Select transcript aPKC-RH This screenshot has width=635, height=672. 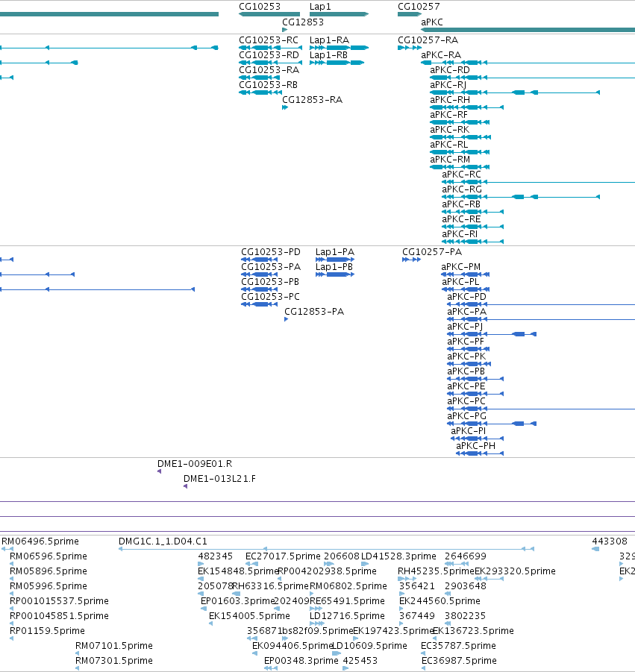tap(450, 100)
